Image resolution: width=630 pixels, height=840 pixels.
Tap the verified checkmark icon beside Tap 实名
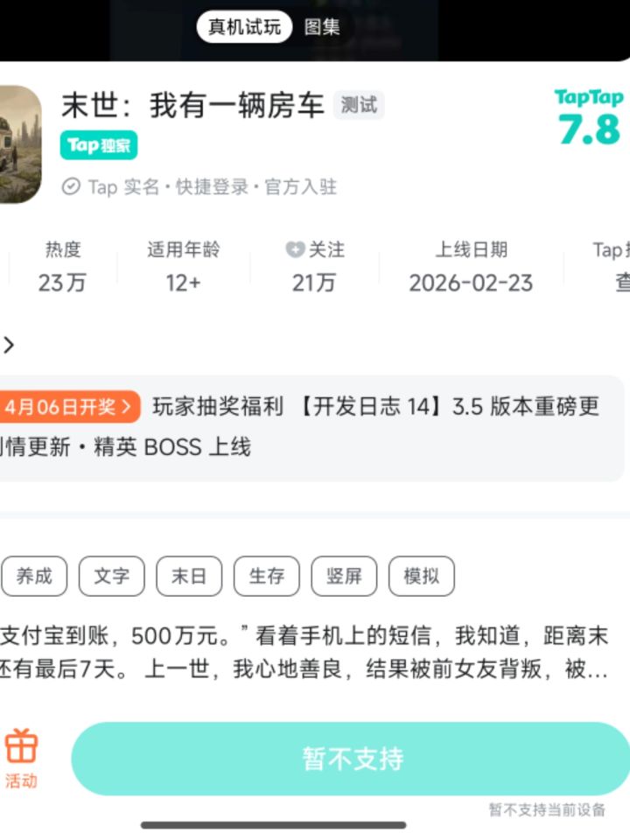[x=71, y=187]
